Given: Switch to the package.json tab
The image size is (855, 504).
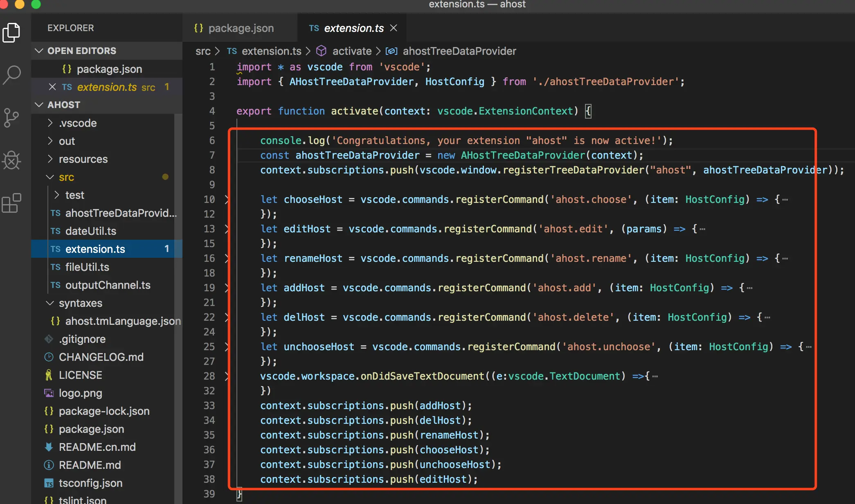Looking at the screenshot, I should [x=241, y=28].
